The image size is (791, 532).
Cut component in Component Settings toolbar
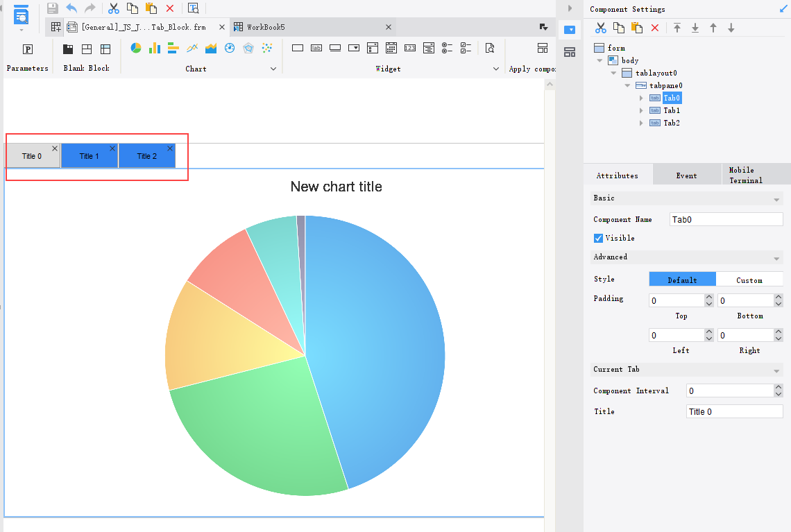coord(600,28)
